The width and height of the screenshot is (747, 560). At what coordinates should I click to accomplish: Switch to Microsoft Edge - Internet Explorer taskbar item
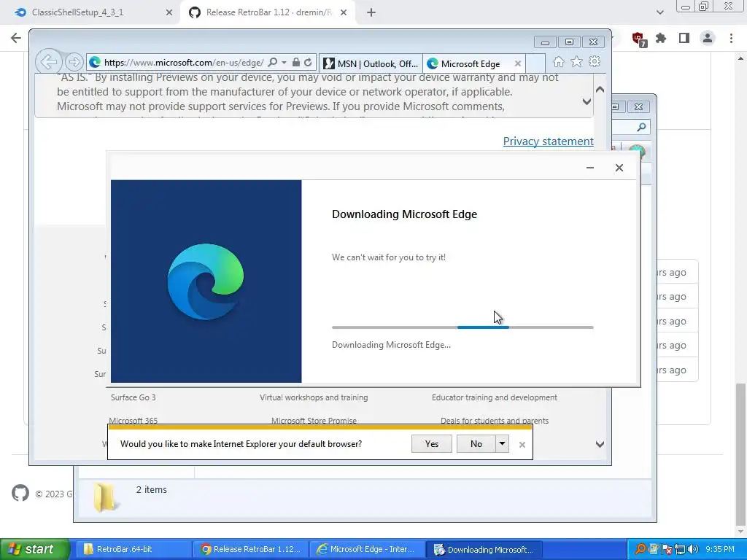(367, 549)
